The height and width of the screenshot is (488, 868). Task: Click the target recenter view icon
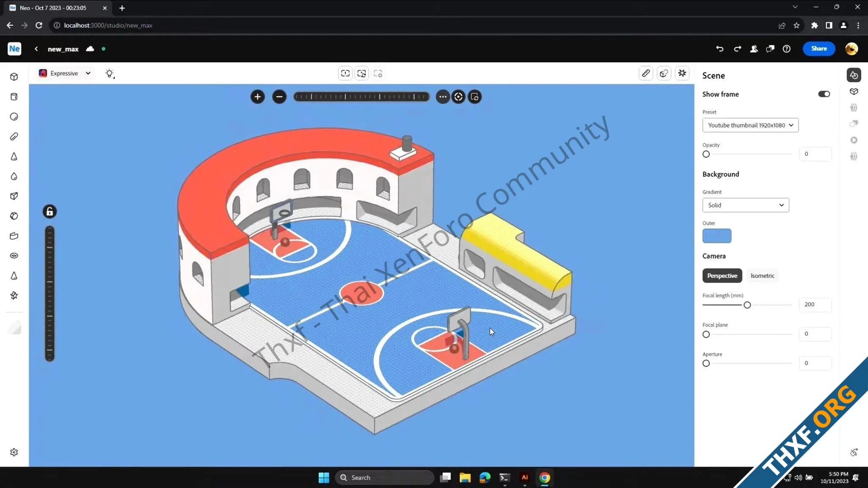coord(458,97)
